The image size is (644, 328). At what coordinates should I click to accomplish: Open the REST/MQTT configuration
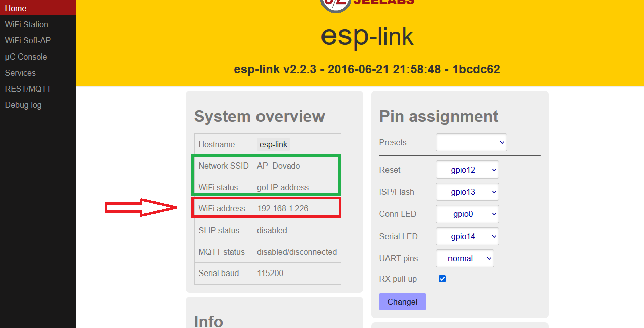[x=38, y=89]
